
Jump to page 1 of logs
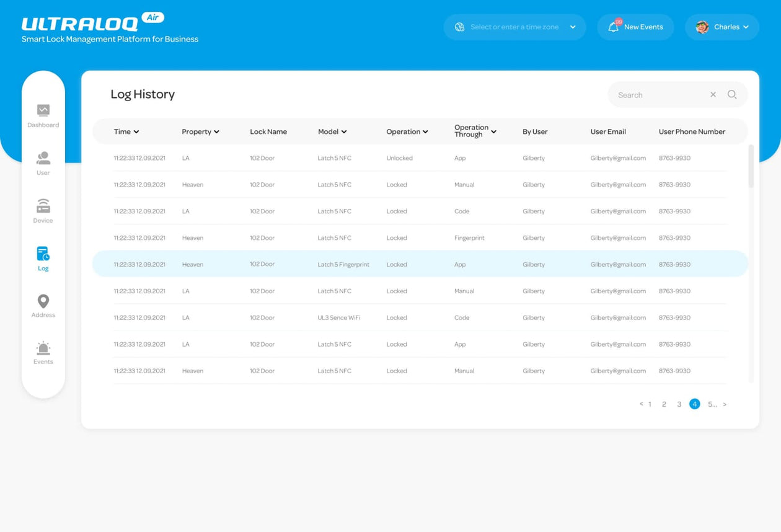[x=649, y=404]
